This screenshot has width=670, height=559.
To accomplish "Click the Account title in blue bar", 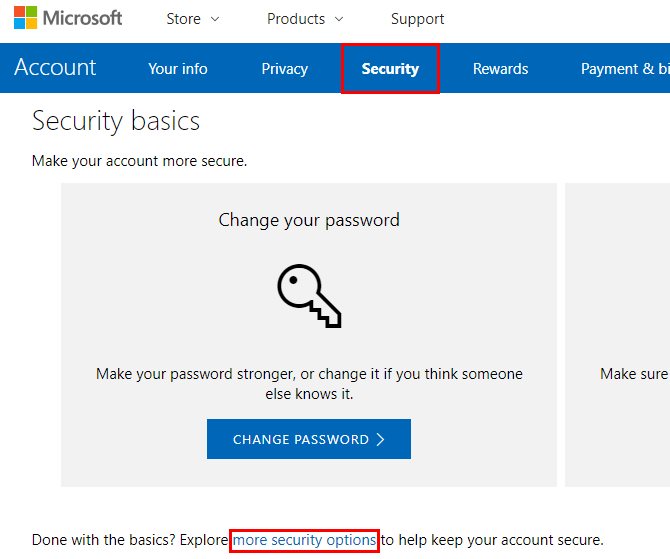I will (55, 68).
